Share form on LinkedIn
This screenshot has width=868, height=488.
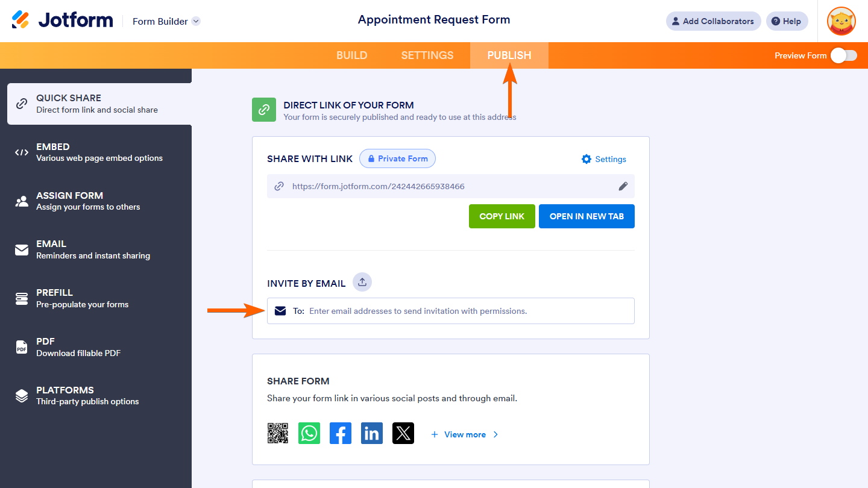pos(372,433)
